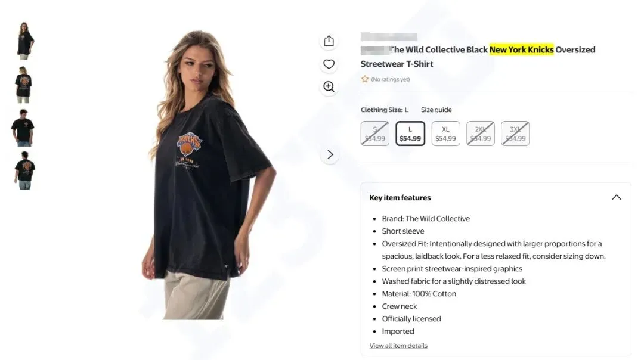
Task: Select size XL option
Action: 445,134
